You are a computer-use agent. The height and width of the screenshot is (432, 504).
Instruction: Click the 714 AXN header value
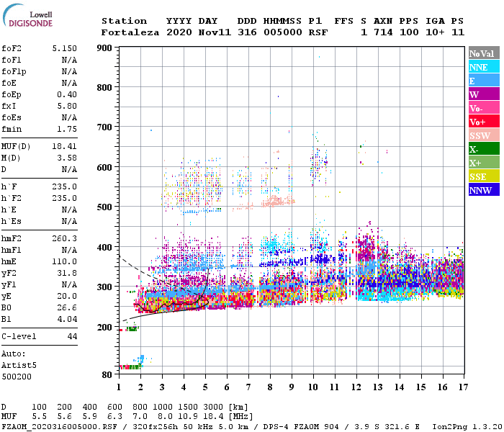tap(383, 32)
